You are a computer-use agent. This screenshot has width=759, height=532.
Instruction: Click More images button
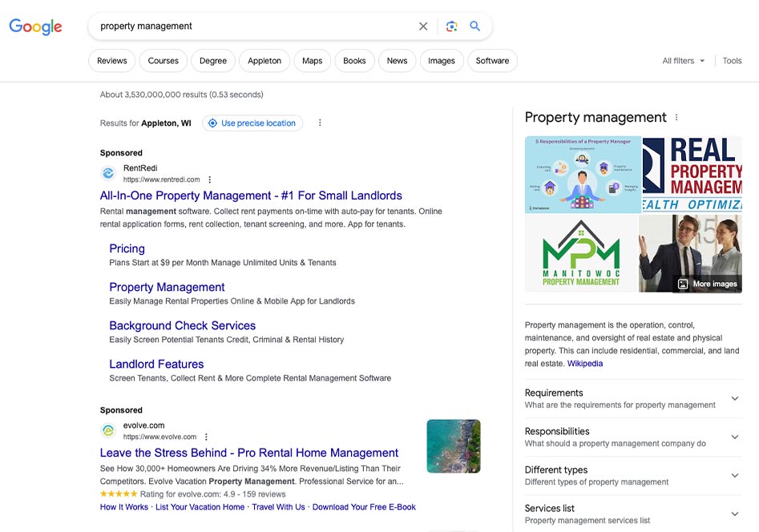(x=709, y=284)
